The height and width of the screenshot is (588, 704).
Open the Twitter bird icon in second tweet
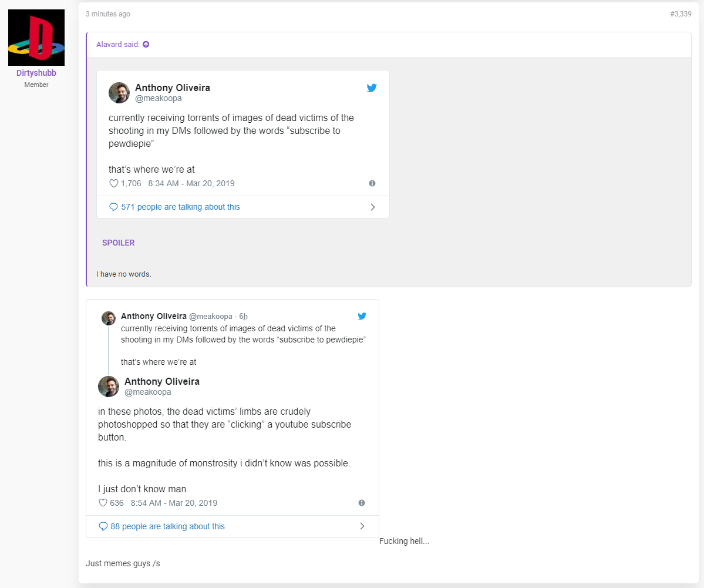(x=362, y=316)
